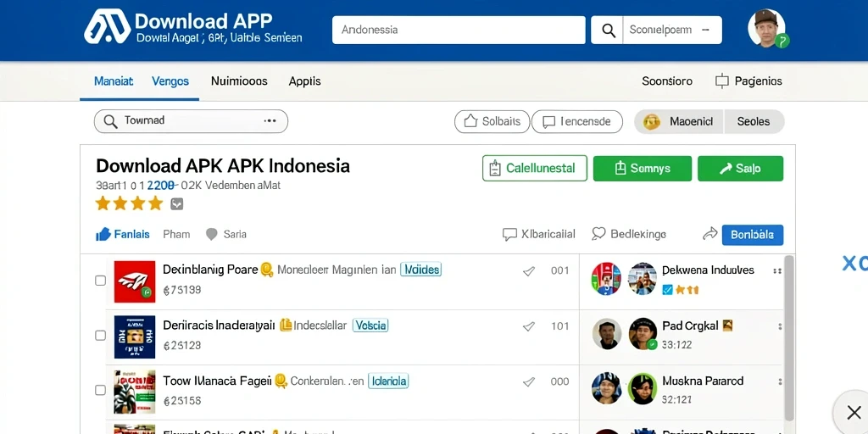
Task: Click the gold coin after Dexinblanig Poare
Action: coord(267,270)
